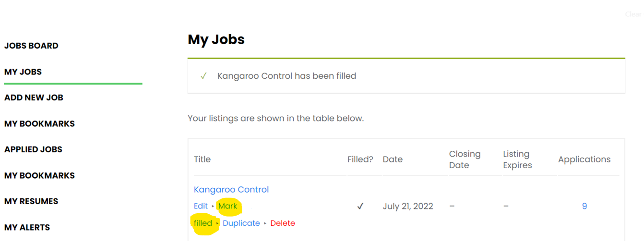Open the MY RESUMES page

[31, 201]
